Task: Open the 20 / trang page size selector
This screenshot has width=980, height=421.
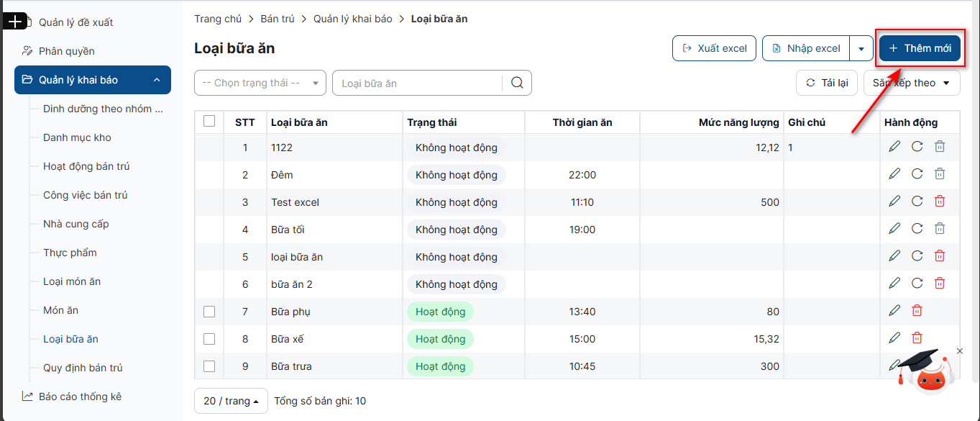Action: pyautogui.click(x=231, y=401)
